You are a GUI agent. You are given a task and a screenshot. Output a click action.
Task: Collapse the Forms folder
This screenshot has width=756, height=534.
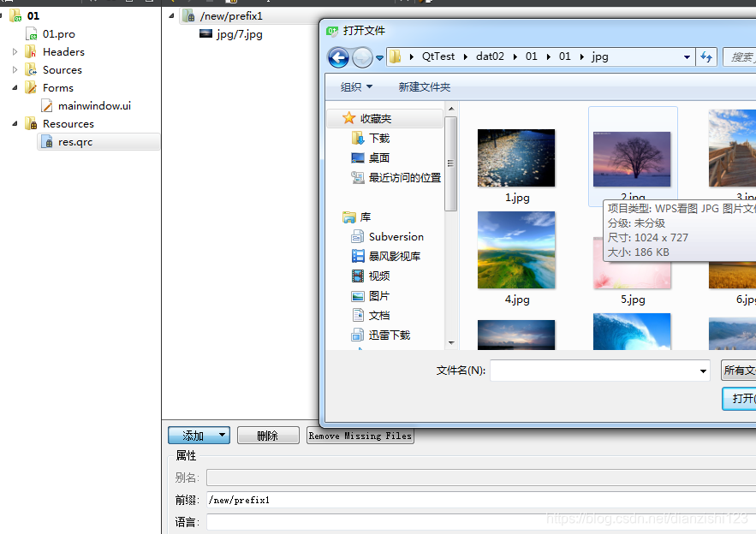pos(15,87)
